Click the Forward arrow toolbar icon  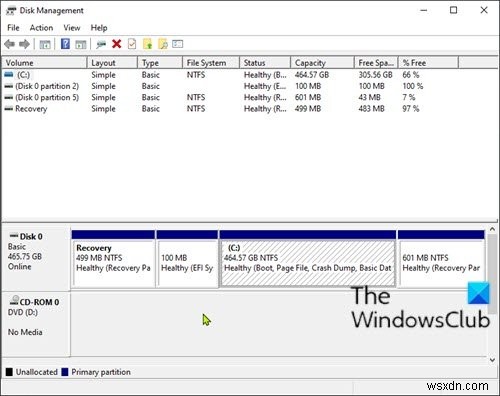click(x=24, y=44)
